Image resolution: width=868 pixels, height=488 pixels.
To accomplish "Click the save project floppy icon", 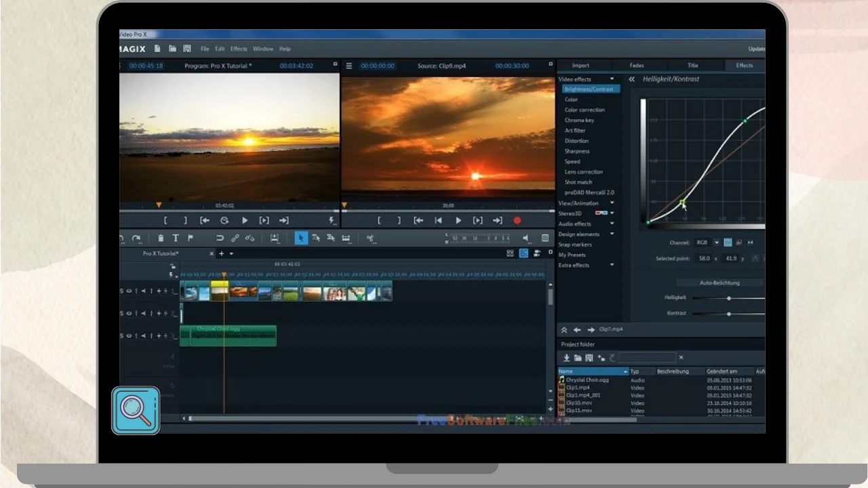I will coord(187,49).
